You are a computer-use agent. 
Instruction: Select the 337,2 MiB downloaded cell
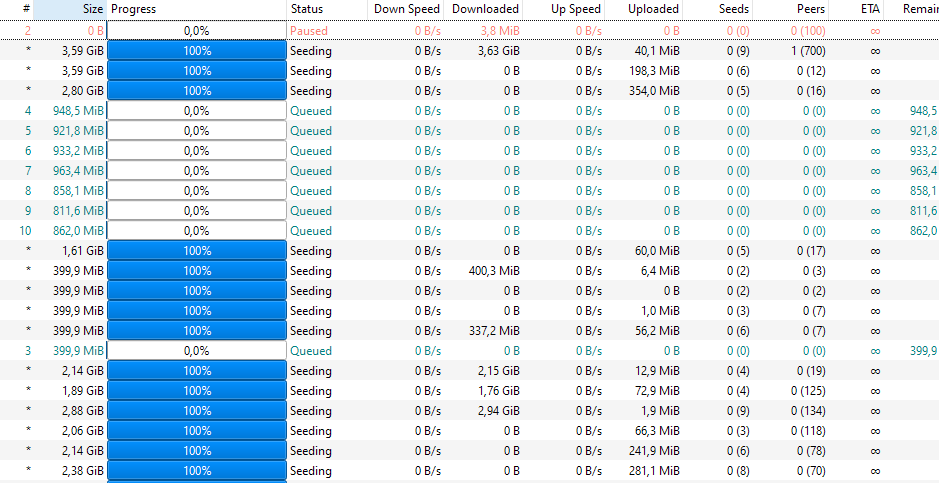tap(494, 330)
